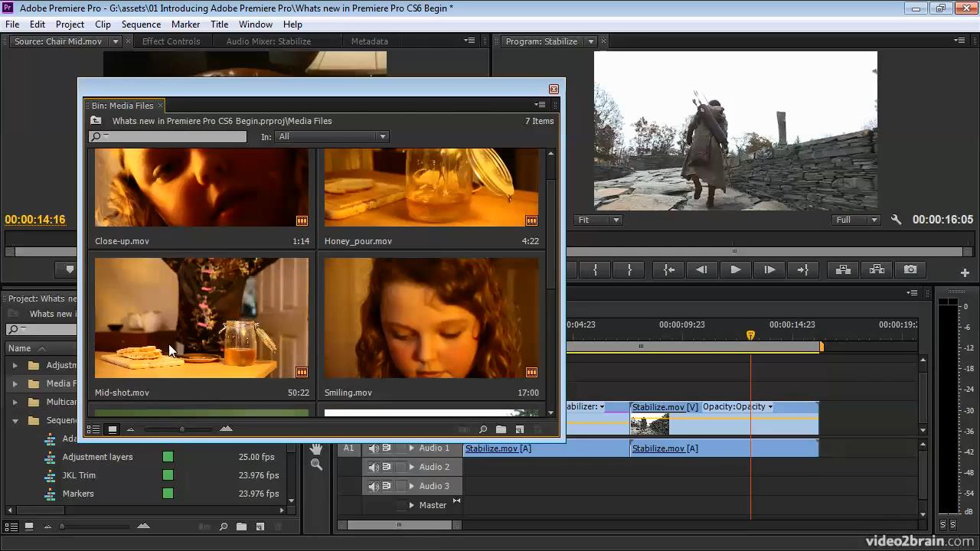Toggle track lock box on Master
The width and height of the screenshot is (980, 551).
pos(400,505)
